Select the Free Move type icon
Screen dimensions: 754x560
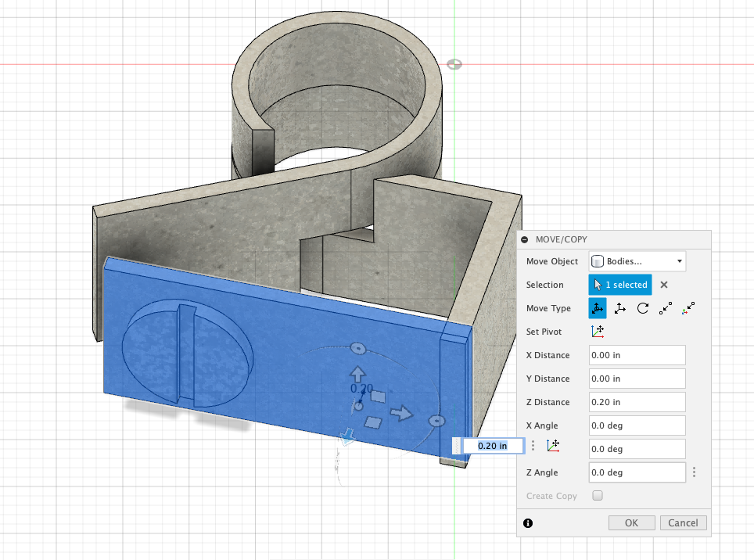[598, 308]
